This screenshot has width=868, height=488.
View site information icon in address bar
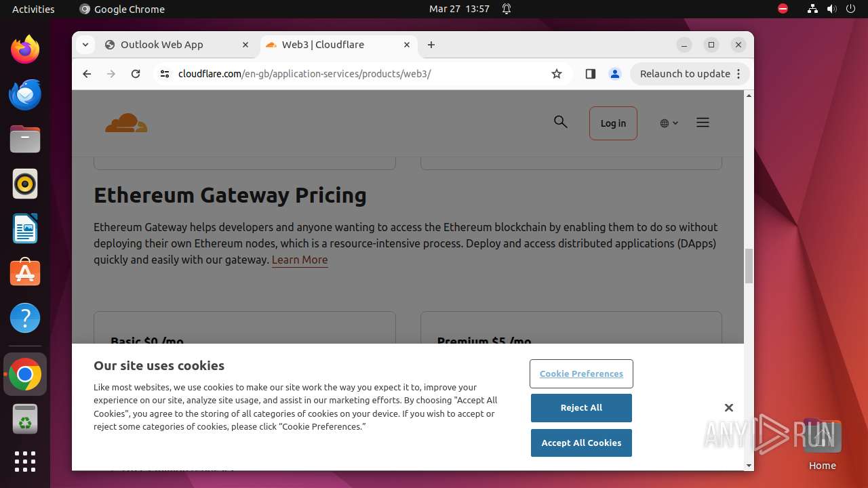tap(164, 74)
